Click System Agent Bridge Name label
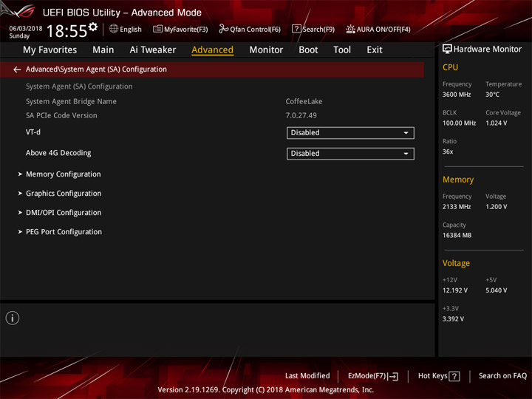The image size is (532, 399). pos(71,101)
